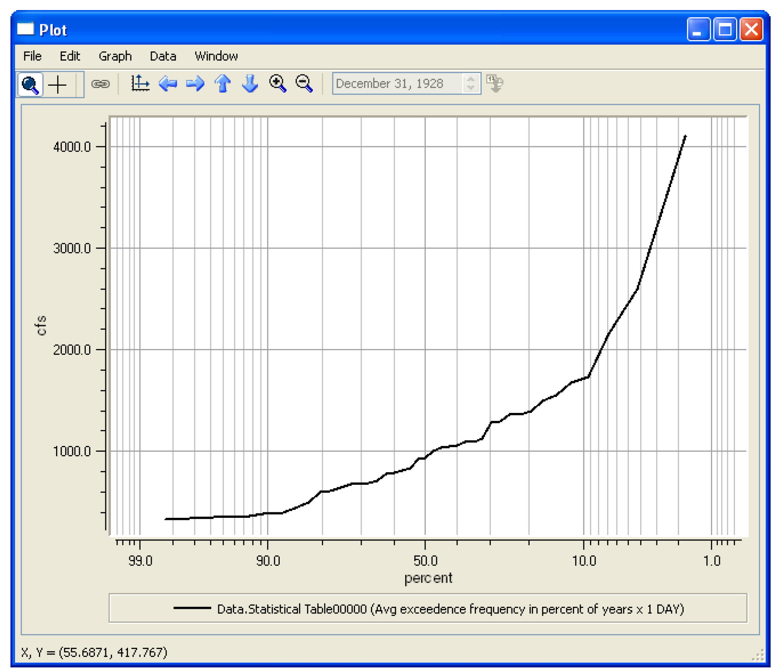Zoom in using the plus magnifier

278,84
